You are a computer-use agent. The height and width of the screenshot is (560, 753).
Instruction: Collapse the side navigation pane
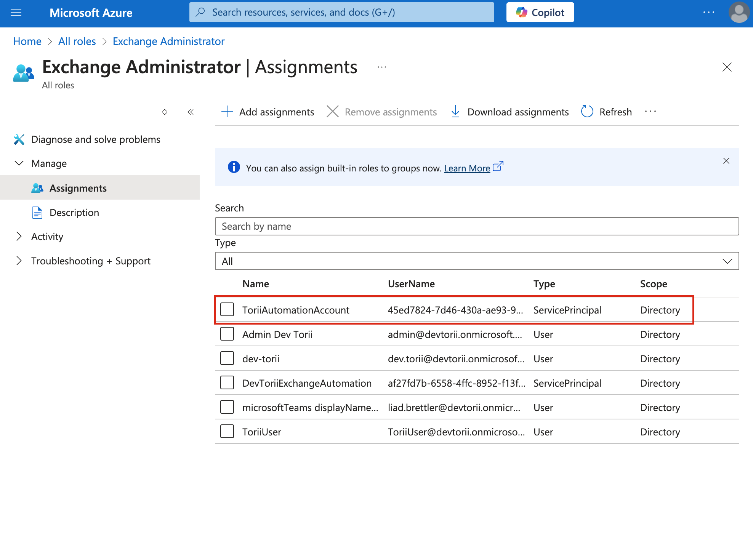click(191, 112)
